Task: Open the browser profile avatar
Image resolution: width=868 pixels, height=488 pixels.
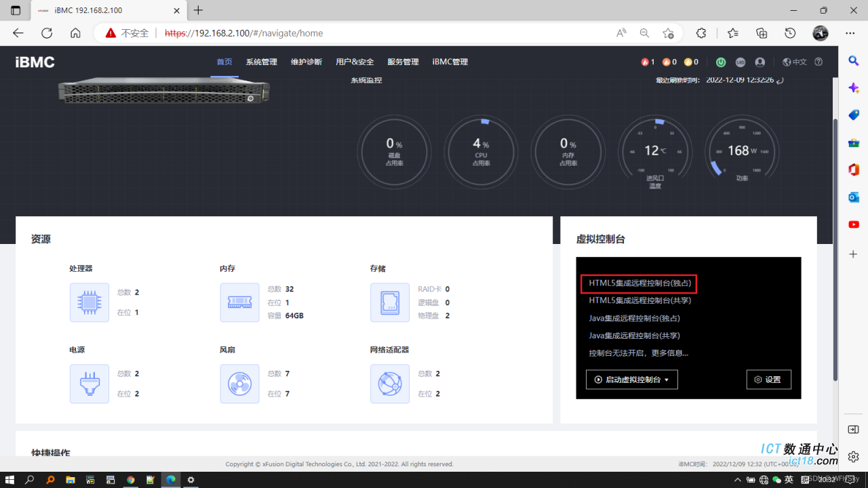Action: (821, 33)
